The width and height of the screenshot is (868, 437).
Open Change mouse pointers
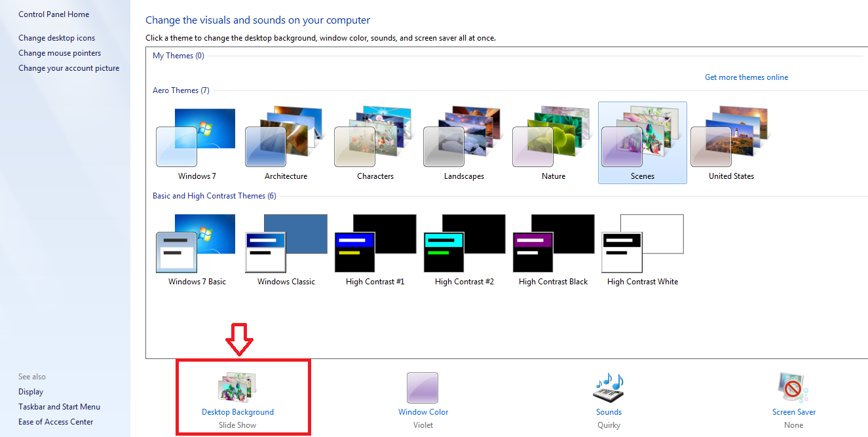click(60, 53)
